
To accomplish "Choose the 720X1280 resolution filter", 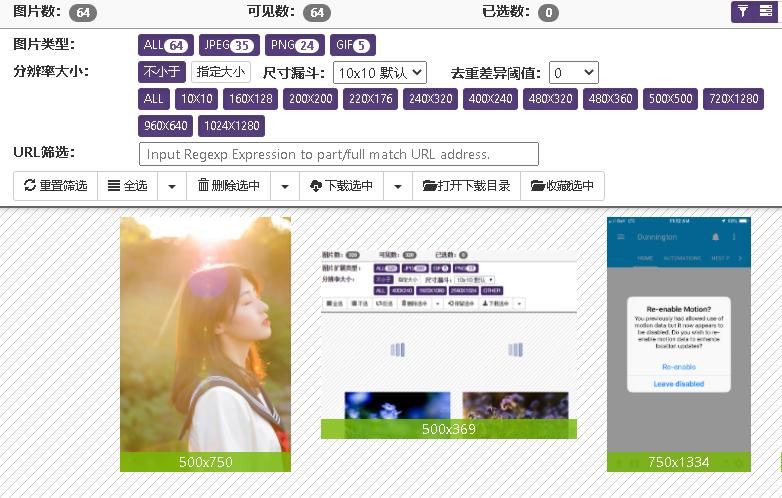I will point(734,99).
